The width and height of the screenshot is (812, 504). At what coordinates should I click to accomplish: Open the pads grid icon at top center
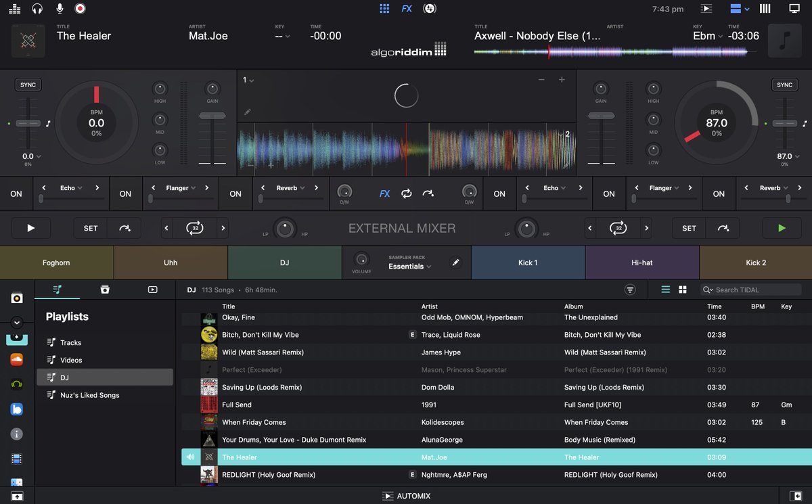click(x=384, y=9)
